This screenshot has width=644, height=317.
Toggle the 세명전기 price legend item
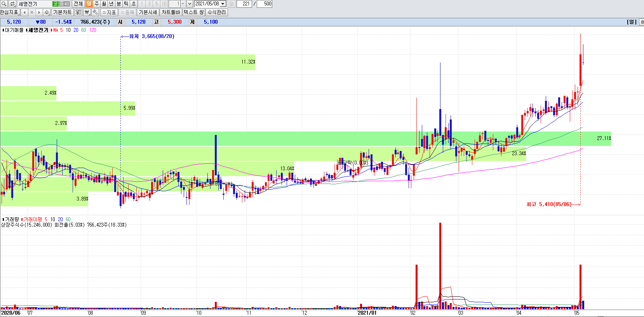37,30
